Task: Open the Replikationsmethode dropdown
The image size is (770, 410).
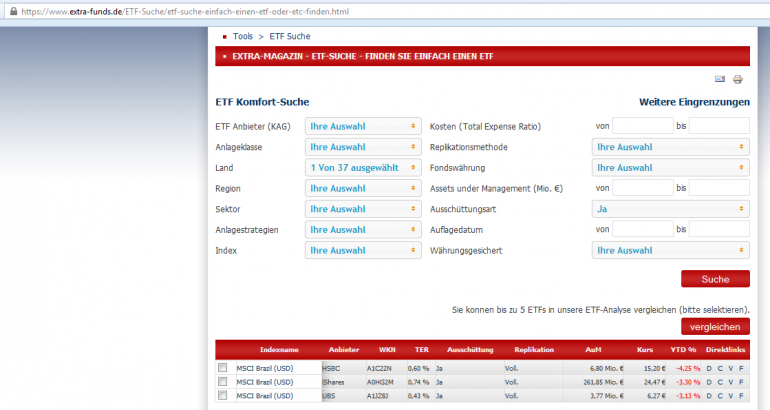Action: coord(670,147)
